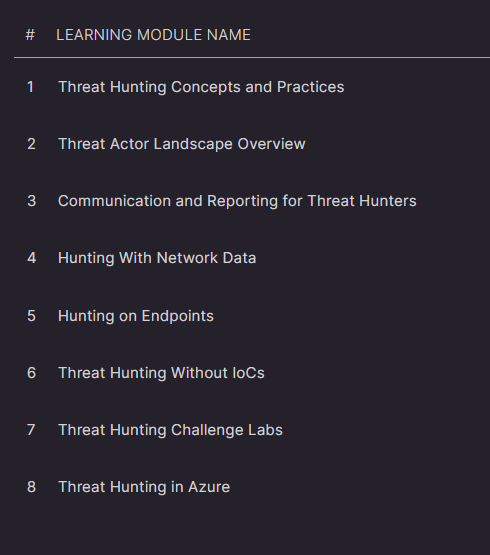Image resolution: width=490 pixels, height=555 pixels.
Task: Click the # column header
Action: pos(30,35)
